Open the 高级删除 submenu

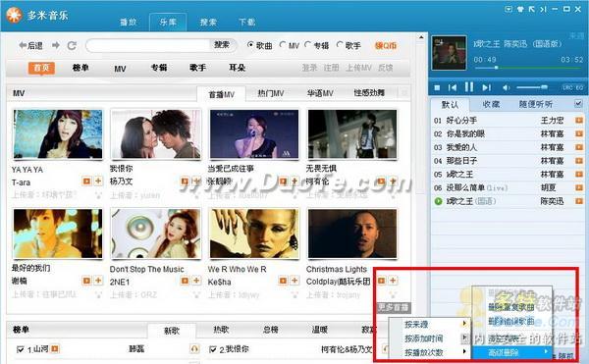tap(512, 352)
